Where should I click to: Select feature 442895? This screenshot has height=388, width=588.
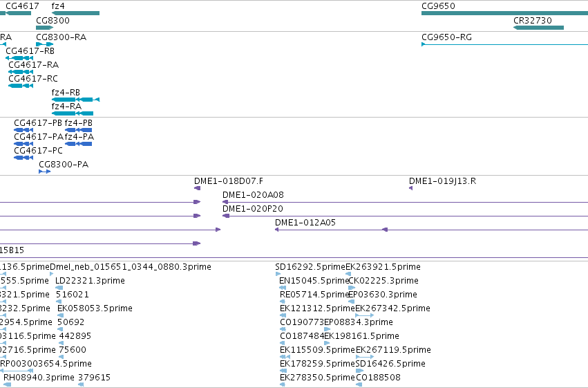click(x=61, y=343)
